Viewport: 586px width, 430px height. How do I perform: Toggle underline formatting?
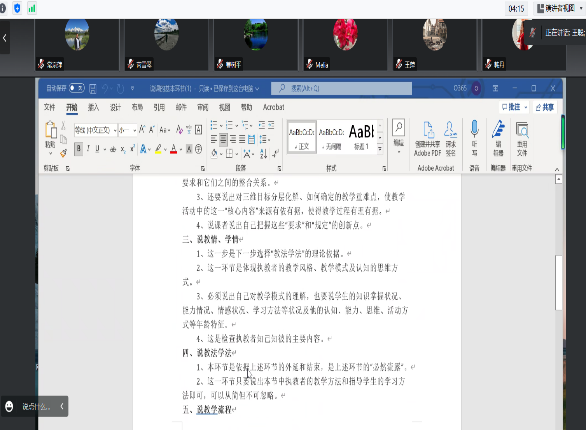coord(97,149)
